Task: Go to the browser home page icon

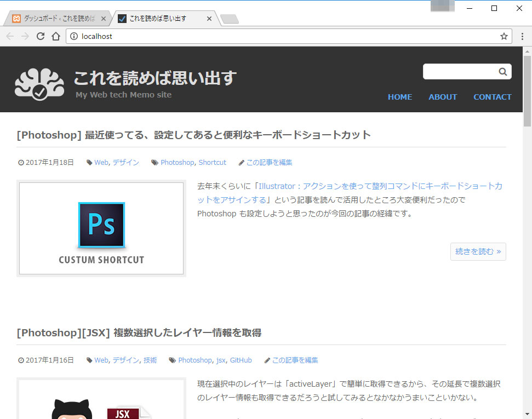Action: coord(56,36)
